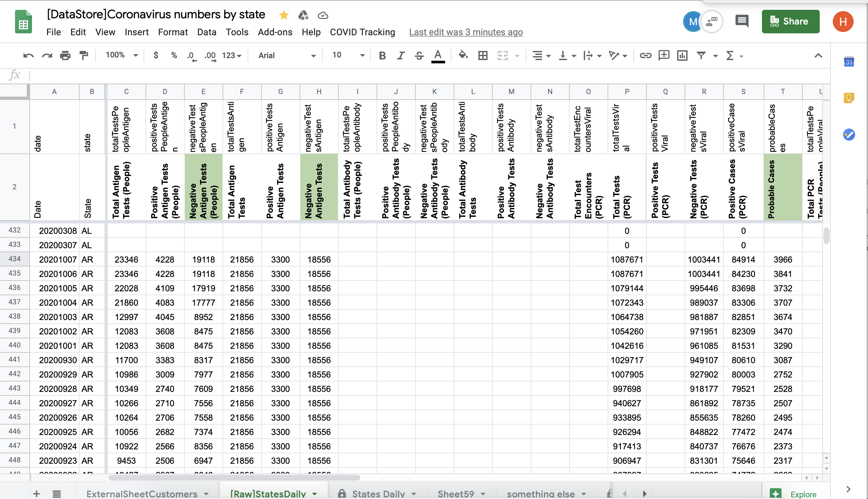Click collaborator M avatar

pyautogui.click(x=692, y=22)
